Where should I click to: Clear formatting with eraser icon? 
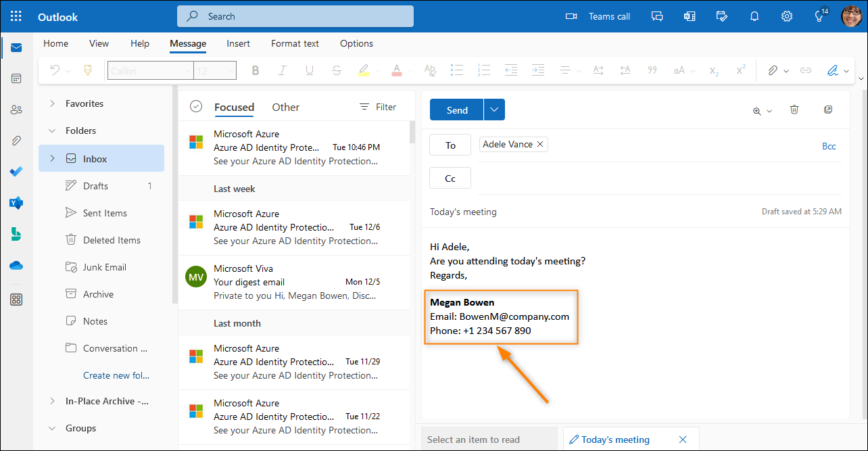click(x=430, y=70)
